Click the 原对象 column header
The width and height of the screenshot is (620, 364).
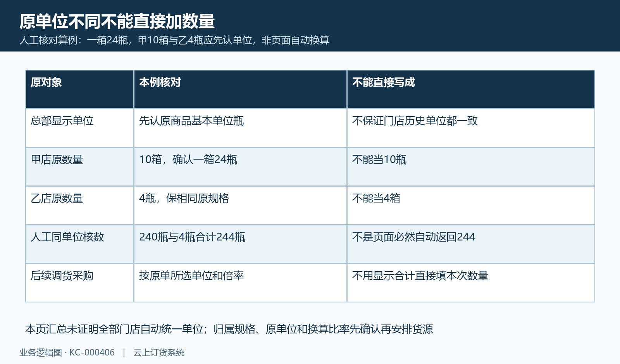[80, 89]
